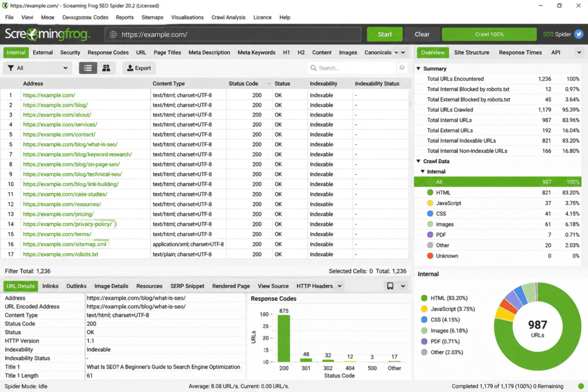The image size is (588, 392).
Task: Click the funnel filter icon
Action: tap(10, 68)
